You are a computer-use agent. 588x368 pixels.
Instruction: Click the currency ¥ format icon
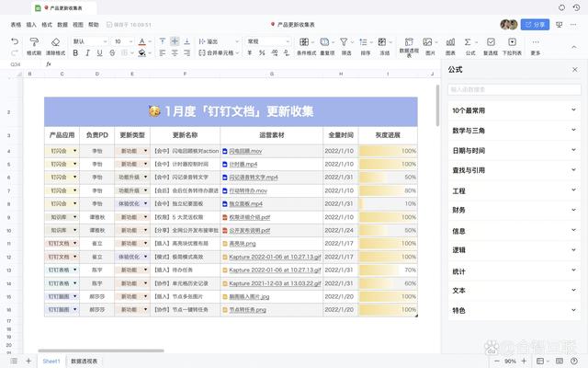point(249,53)
